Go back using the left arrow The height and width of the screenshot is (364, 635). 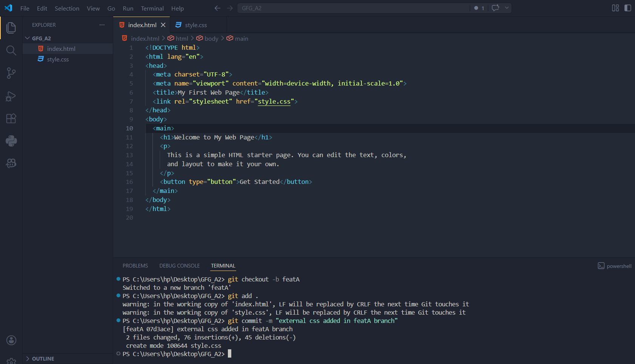pos(217,8)
